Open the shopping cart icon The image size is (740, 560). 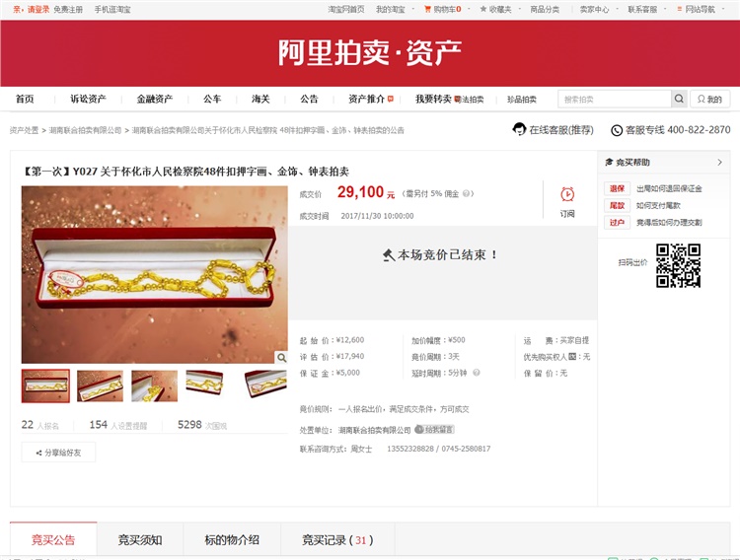coord(427,9)
